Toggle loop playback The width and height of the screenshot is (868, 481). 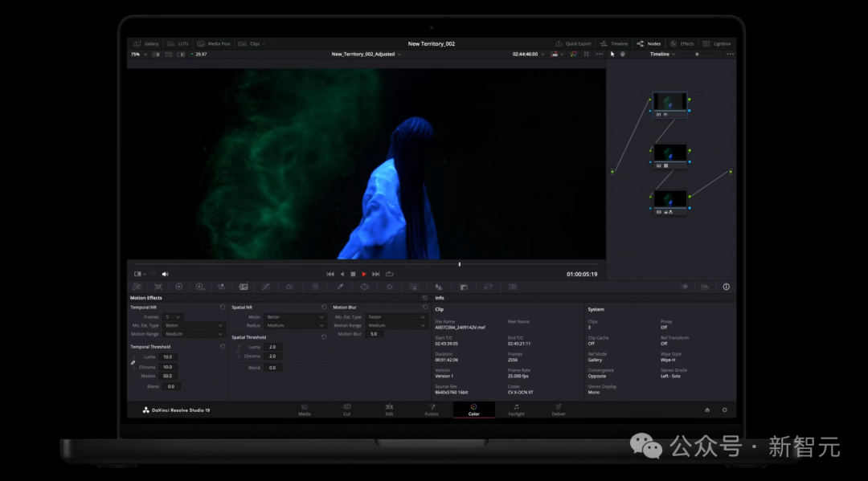pos(389,274)
